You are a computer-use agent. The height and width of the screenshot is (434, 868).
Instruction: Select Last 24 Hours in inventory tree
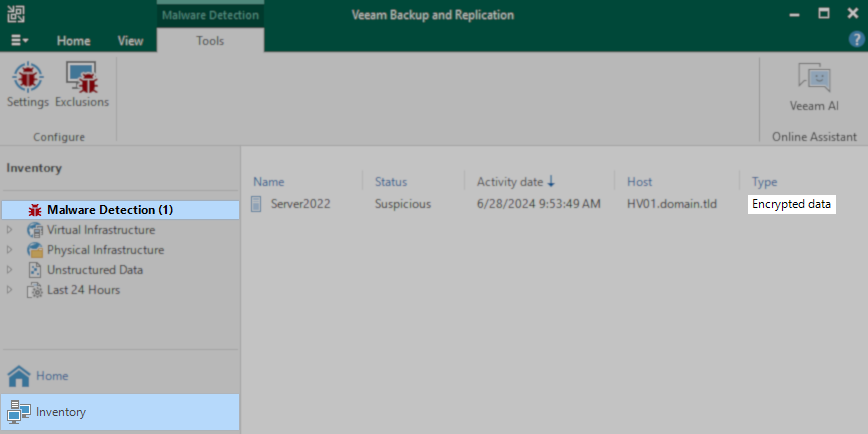point(83,290)
